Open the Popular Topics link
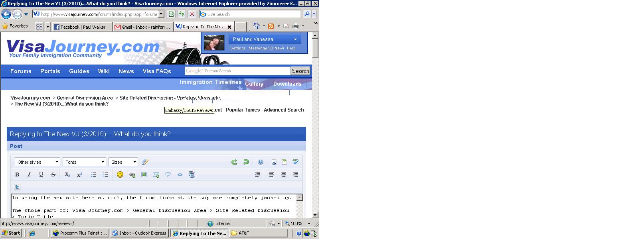This screenshot has height=239, width=644. (x=243, y=110)
